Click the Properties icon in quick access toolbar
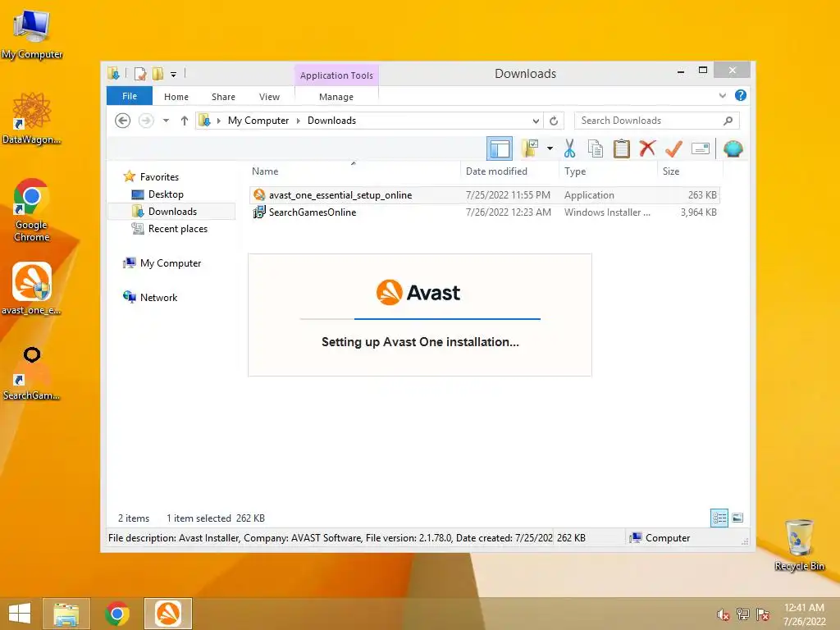Screen dimensions: 840x630 pos(140,74)
